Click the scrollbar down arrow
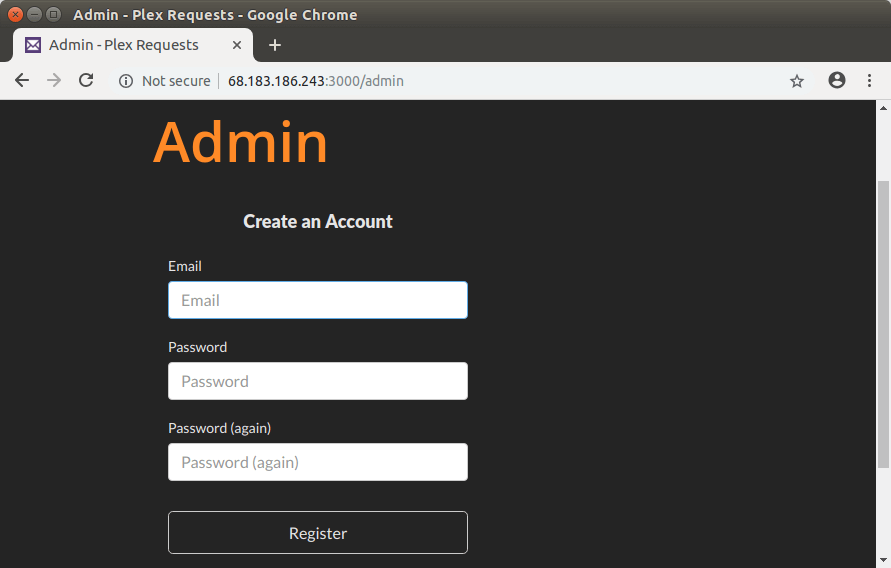891x568 pixels. pos(883,561)
